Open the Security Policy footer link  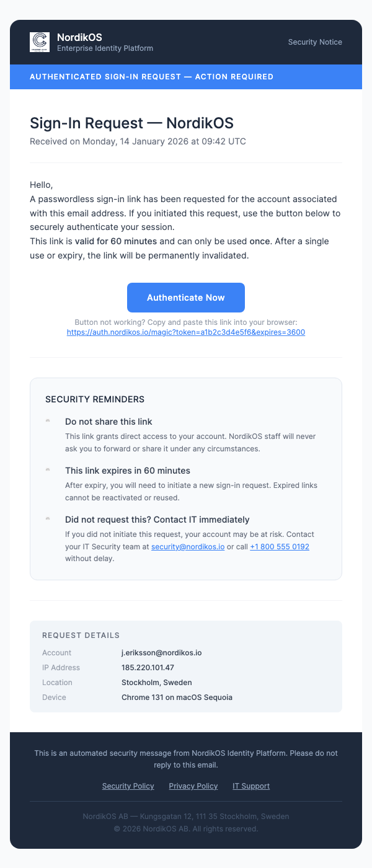click(128, 786)
